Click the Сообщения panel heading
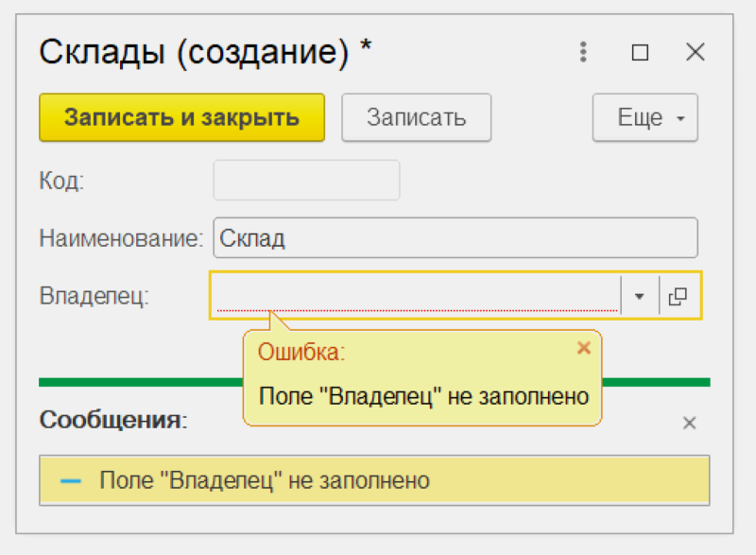The width and height of the screenshot is (756, 555). point(113,420)
